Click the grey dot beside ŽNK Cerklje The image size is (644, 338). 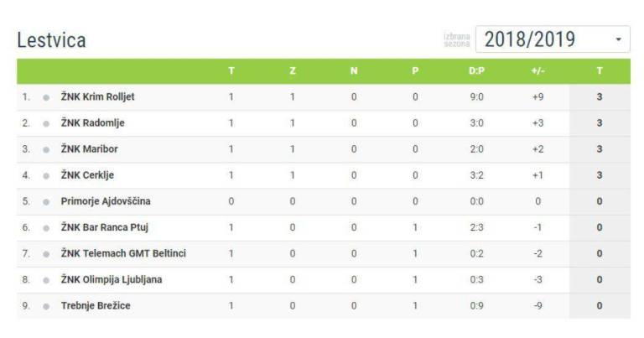[46, 175]
